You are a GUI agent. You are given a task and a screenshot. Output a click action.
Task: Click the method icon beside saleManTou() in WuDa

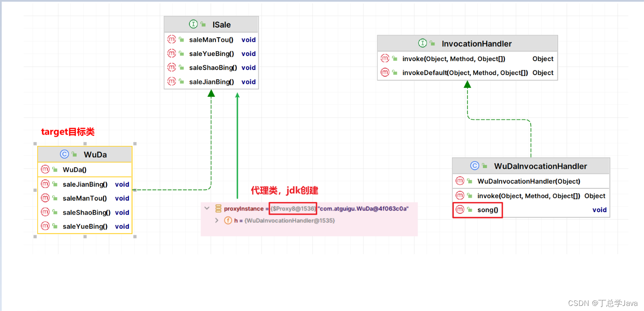pos(45,198)
